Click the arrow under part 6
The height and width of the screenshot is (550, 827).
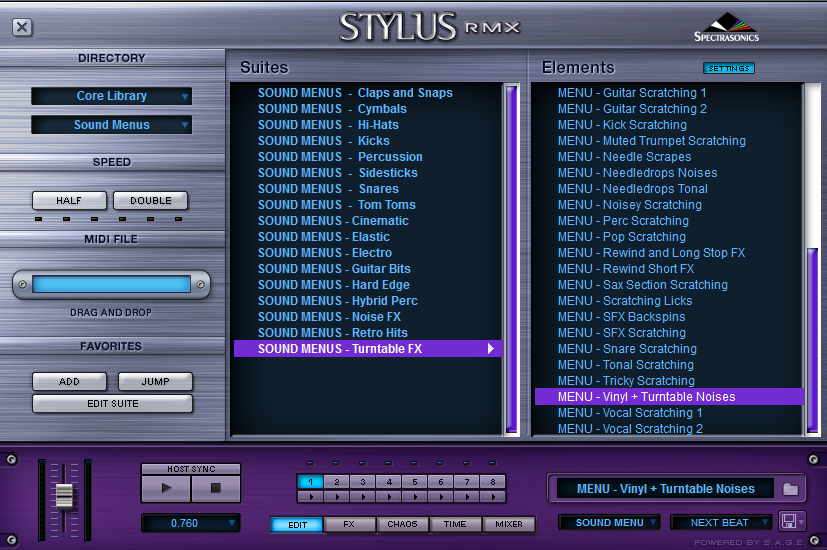pyautogui.click(x=441, y=497)
